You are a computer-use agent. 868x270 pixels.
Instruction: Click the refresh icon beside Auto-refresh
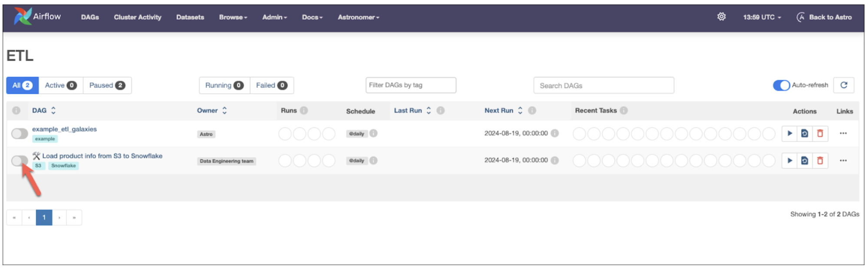click(x=844, y=85)
